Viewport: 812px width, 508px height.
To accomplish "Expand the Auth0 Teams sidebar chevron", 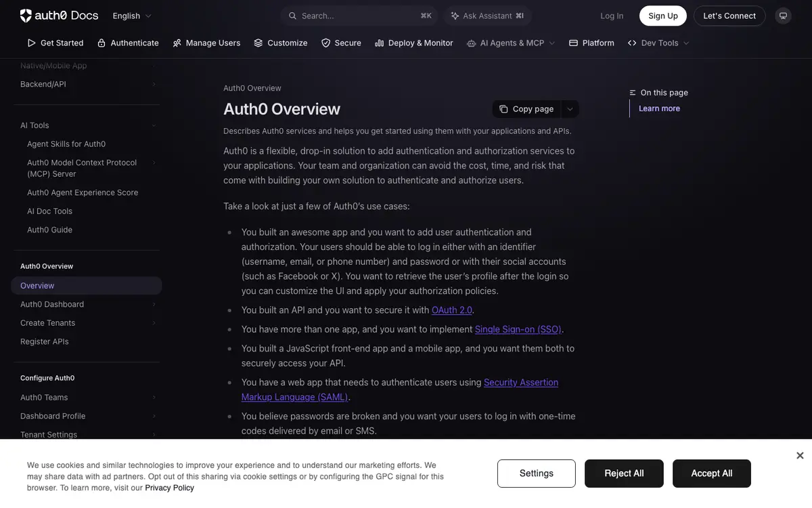I will [154, 398].
